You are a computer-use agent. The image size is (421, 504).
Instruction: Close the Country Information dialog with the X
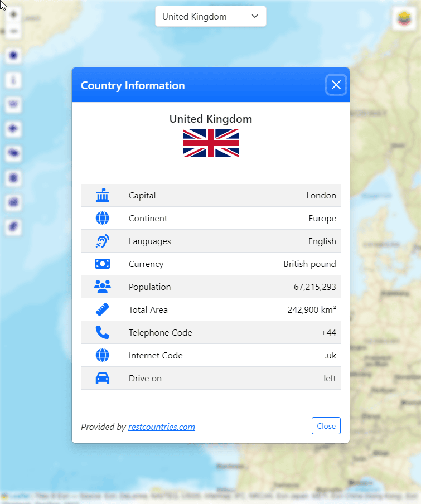336,85
